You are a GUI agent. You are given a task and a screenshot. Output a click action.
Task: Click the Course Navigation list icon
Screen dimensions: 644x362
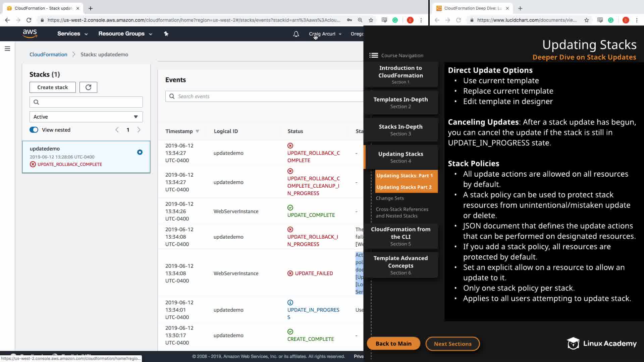point(374,55)
